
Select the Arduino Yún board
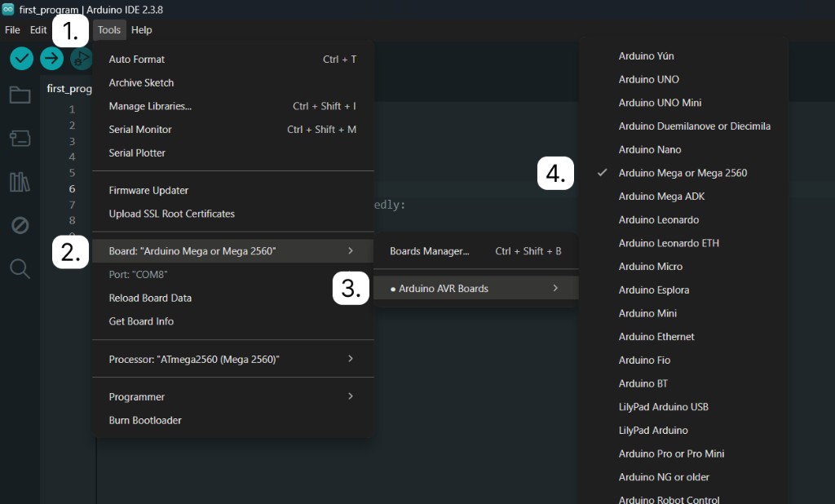pos(684,56)
